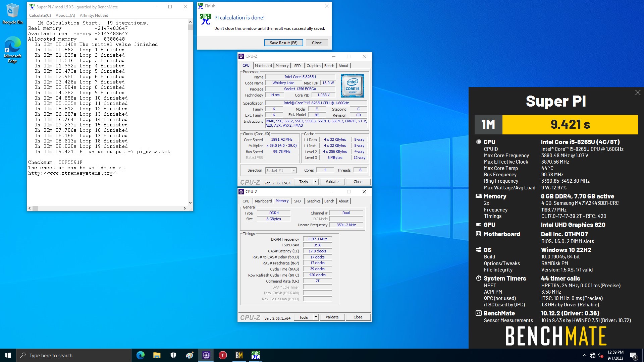Click the Multiplier value x 39.0 field
Viewport: 644px width, 362px height.
point(282,146)
